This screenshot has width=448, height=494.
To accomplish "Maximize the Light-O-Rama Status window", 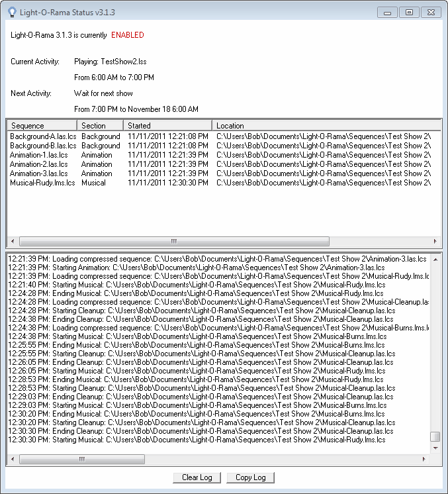I will coord(409,13).
